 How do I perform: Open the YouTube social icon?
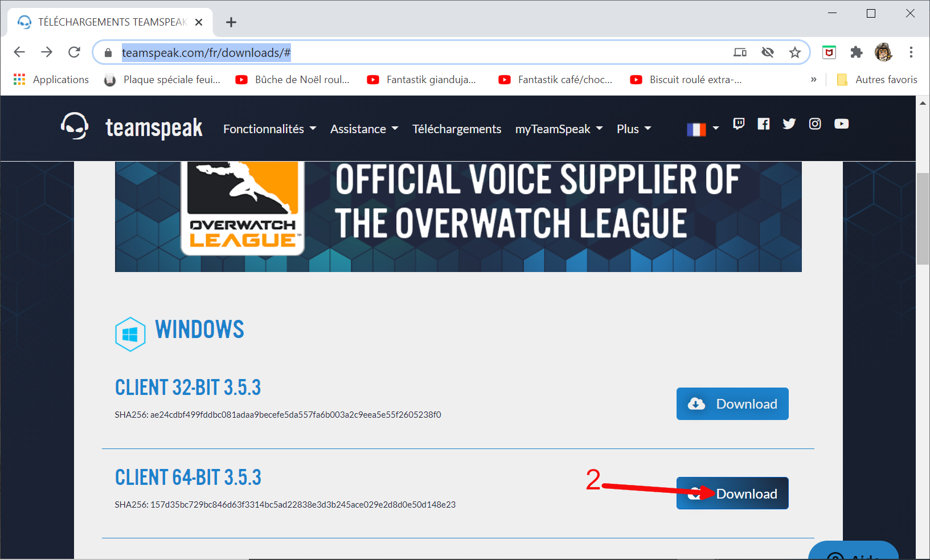pos(841,123)
